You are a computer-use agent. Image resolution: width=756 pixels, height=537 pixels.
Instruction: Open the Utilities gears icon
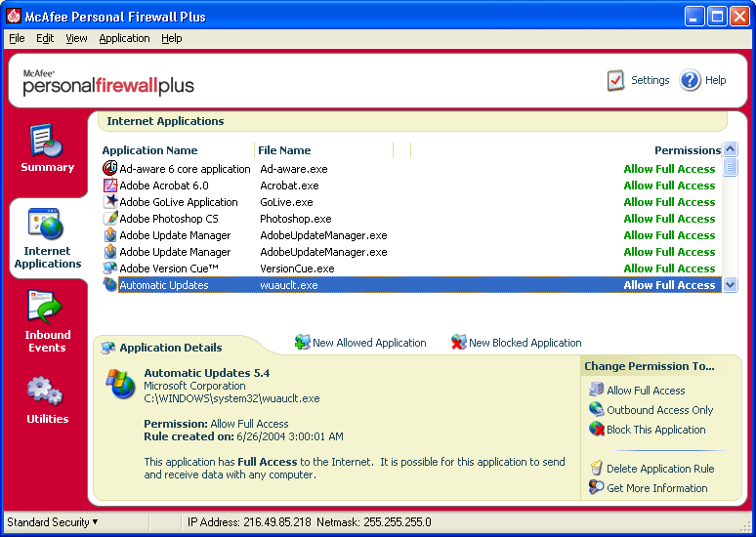click(x=45, y=391)
